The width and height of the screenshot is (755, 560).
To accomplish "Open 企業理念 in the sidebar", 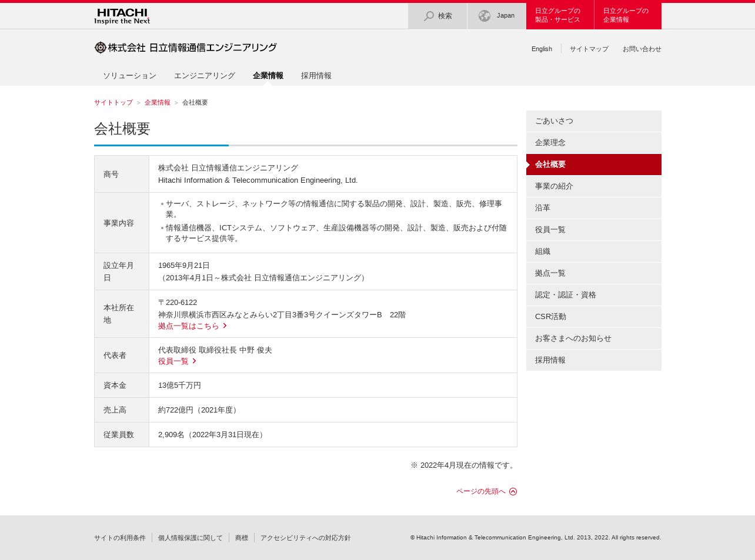I will tap(594, 143).
